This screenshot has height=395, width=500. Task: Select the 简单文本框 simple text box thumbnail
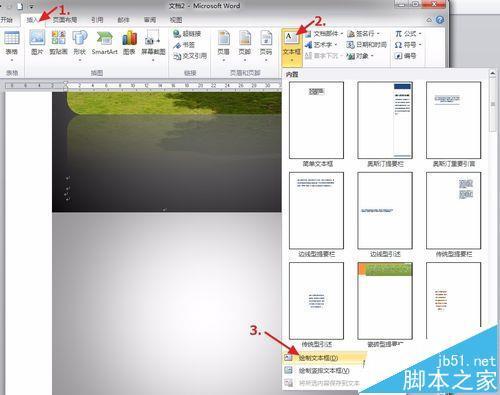tap(316, 120)
